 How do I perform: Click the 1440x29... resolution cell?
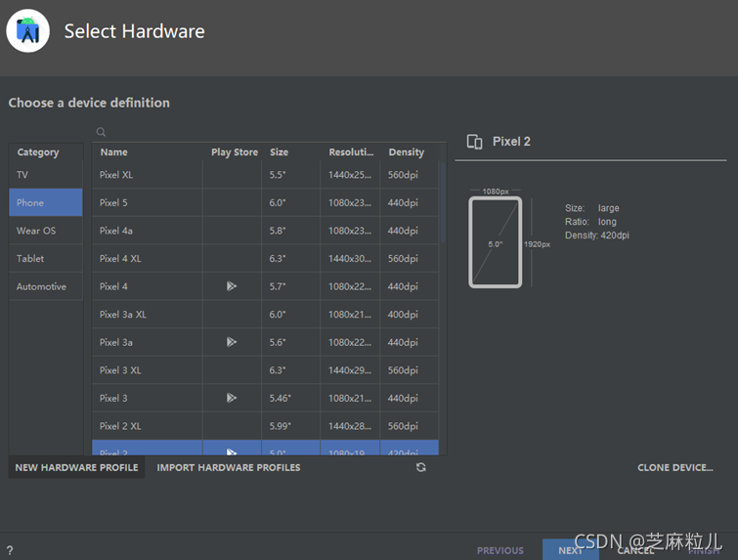350,370
